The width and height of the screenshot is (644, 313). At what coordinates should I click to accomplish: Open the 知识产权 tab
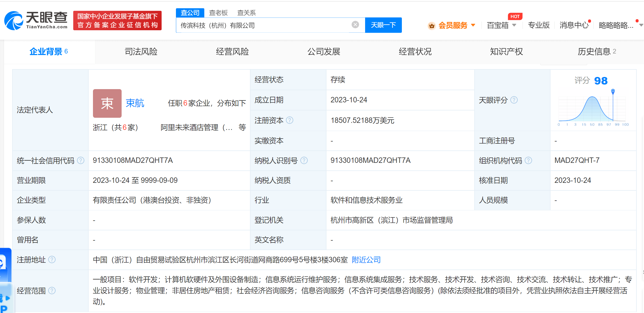coord(506,52)
